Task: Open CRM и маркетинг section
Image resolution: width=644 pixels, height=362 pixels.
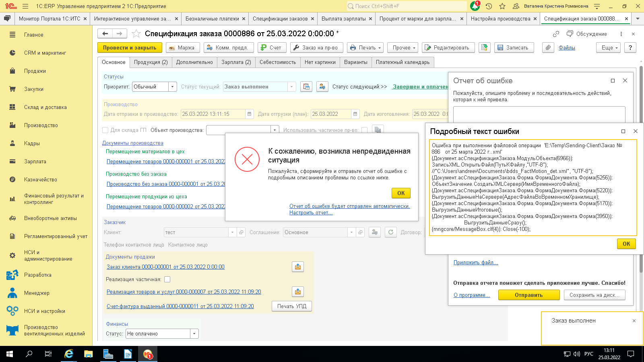Action: [x=45, y=53]
